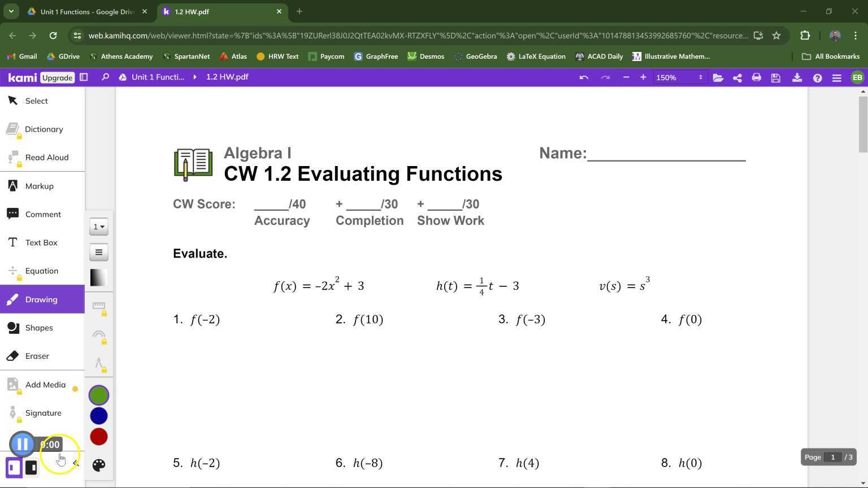Select the red drawing color
868x488 pixels.
98,436
